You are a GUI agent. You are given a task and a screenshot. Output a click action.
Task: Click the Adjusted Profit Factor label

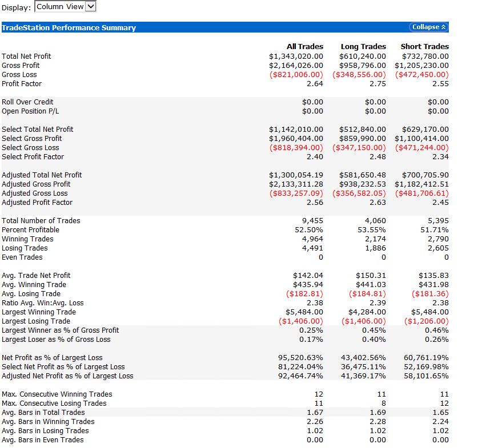[37, 203]
